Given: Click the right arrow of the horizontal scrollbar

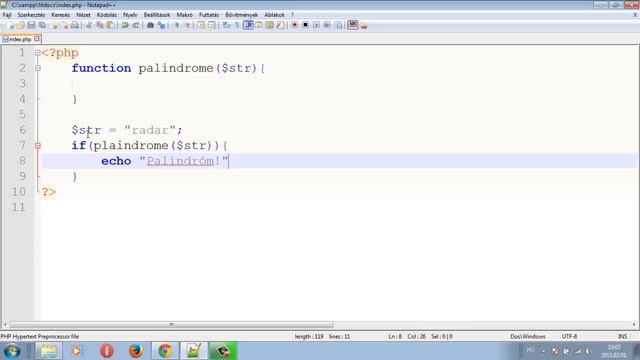Looking at the screenshot, I should (x=634, y=324).
